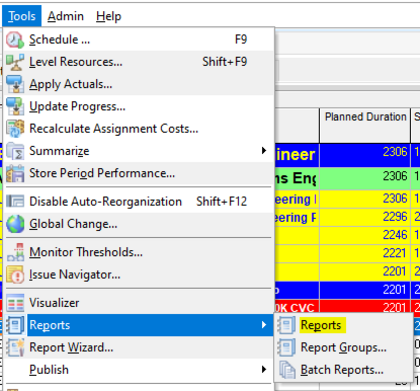
Task: Click the Disable Auto-Reorganization icon
Action: pyautogui.click(x=15, y=201)
